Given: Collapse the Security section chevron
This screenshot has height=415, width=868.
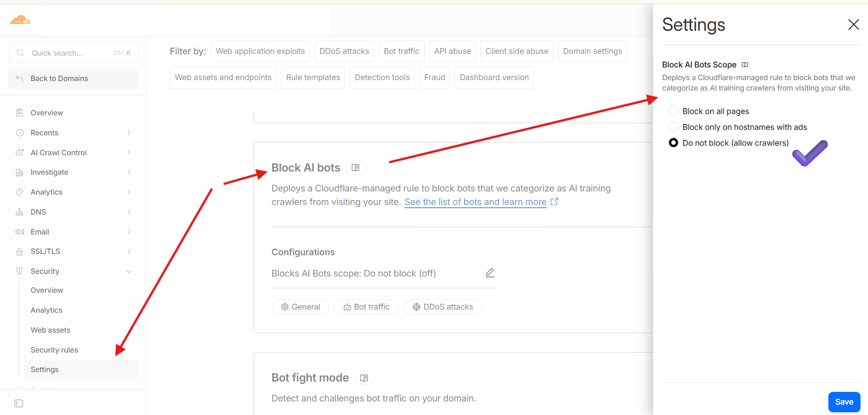Looking at the screenshot, I should (129, 271).
